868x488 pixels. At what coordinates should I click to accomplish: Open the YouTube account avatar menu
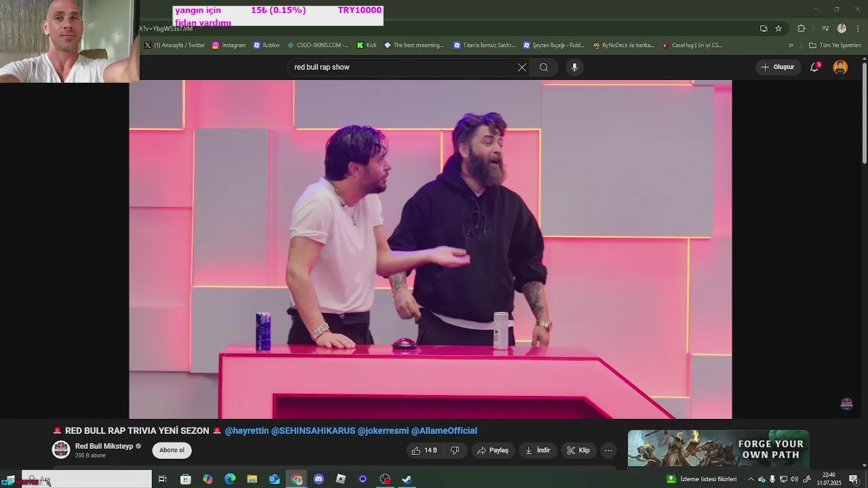840,67
